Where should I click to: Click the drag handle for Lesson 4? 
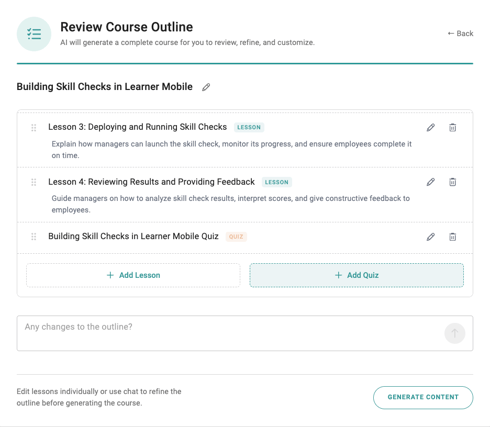point(34,182)
